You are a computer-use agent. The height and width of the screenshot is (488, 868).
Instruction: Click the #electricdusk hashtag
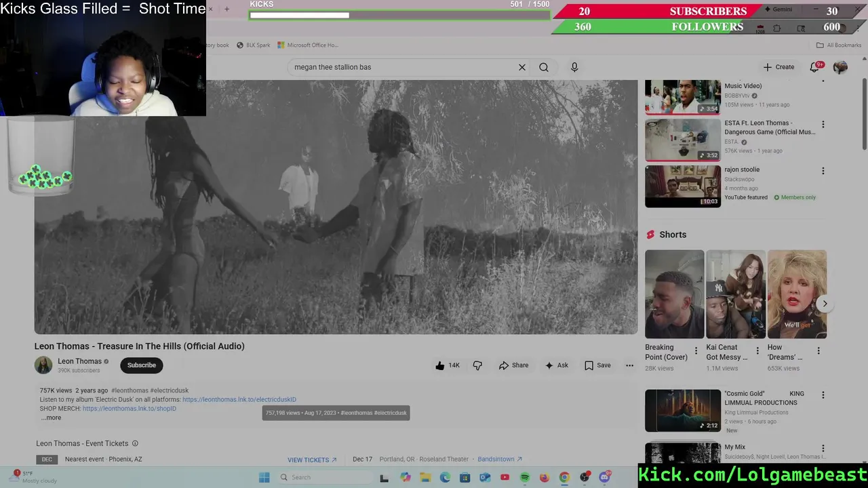click(x=170, y=390)
